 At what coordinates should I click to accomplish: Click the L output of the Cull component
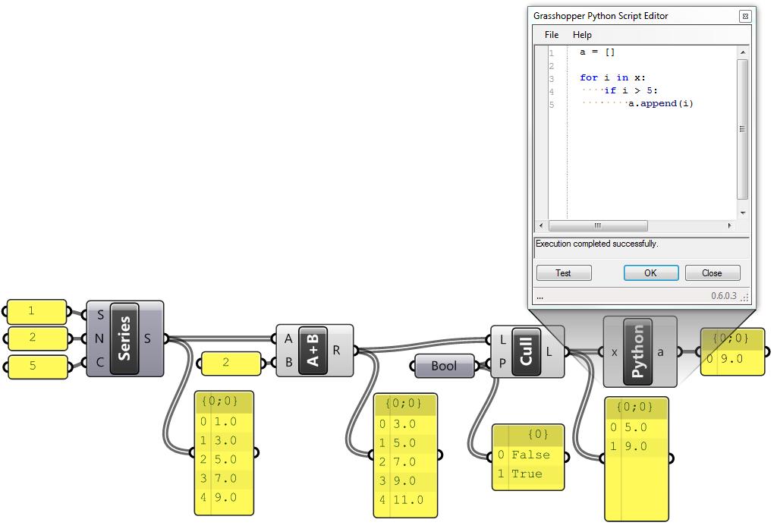(549, 351)
